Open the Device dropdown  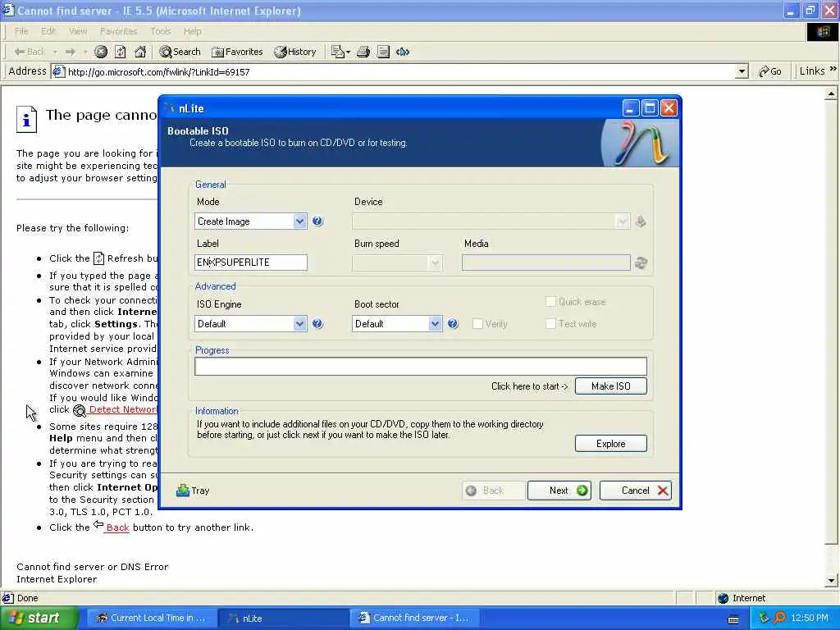click(x=622, y=221)
